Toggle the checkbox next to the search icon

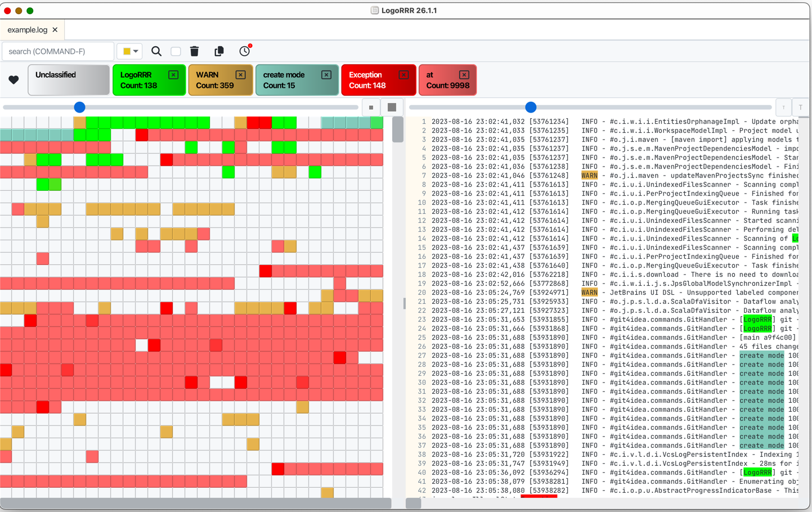click(176, 51)
